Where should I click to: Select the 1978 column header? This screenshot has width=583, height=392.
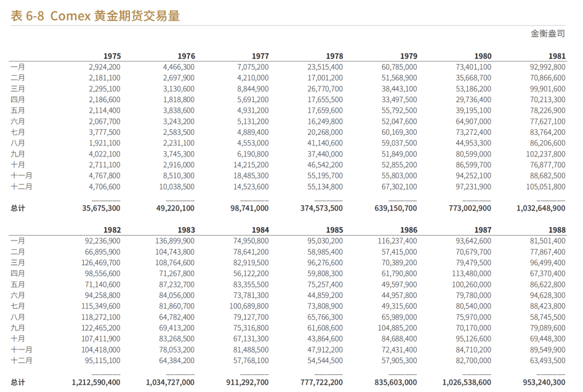334,56
